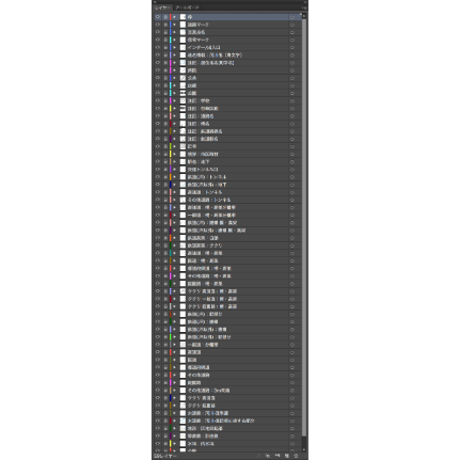
Task: Select the 注記：学校 layer name
Action: click(x=198, y=101)
